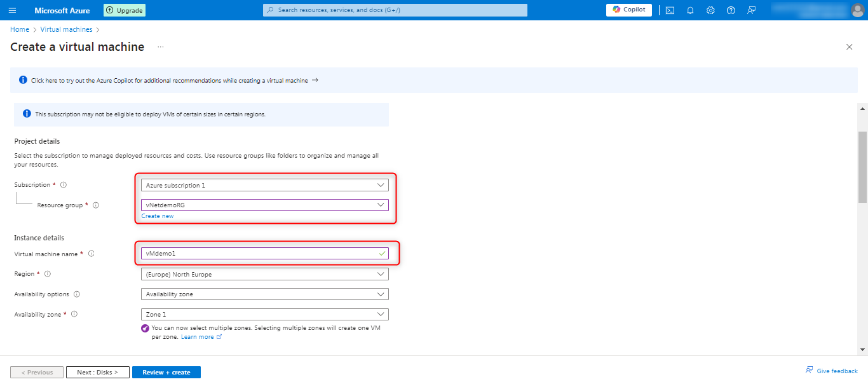Click the Copilot banner info icon
868x391 pixels.
point(23,80)
